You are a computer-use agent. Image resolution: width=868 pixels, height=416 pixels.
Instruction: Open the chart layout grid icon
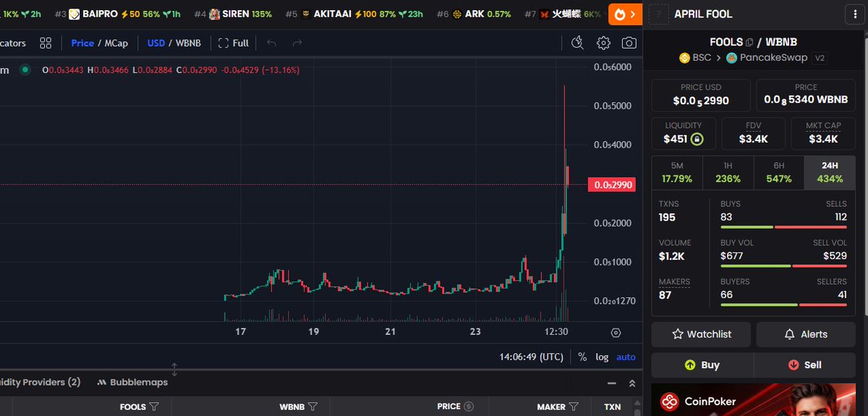tap(46, 43)
